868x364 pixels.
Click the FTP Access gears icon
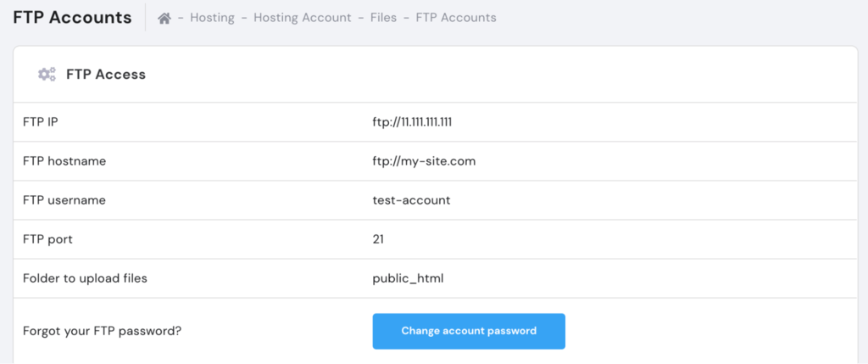click(x=47, y=75)
